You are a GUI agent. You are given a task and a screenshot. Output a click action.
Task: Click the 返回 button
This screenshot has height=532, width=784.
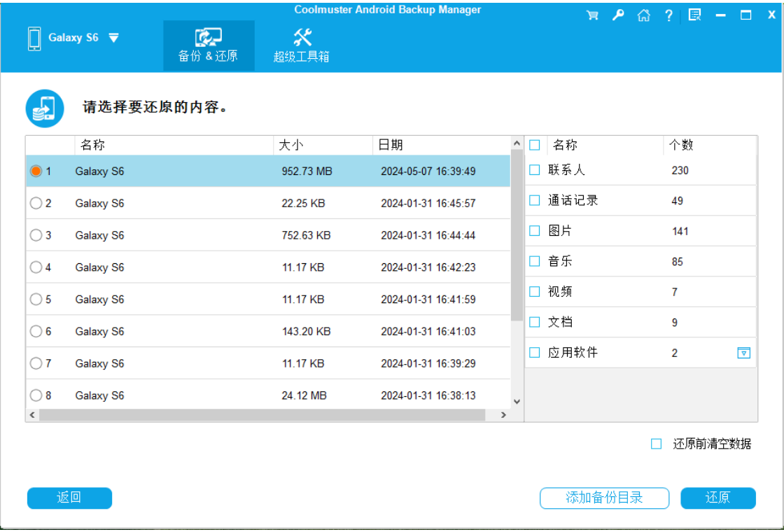point(69,498)
